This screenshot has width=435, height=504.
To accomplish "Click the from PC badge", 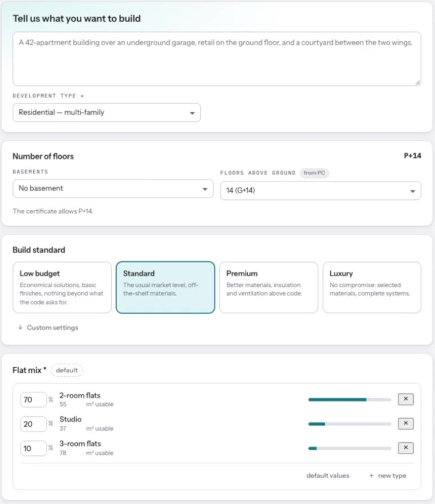I will pos(314,173).
